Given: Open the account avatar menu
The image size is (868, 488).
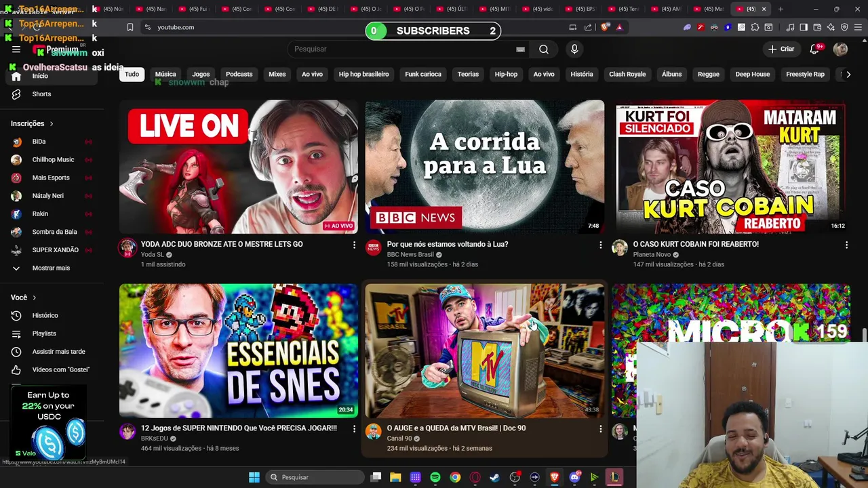Looking at the screenshot, I should 840,49.
